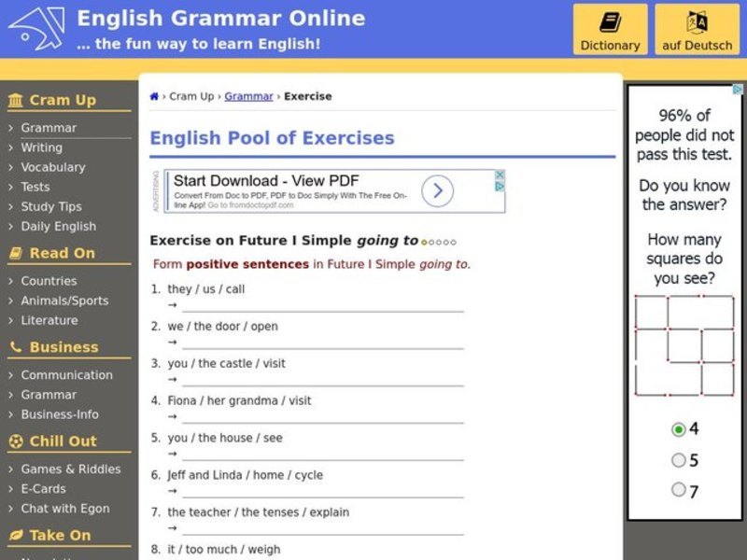Select radio option 5 in the quiz

coord(679,460)
